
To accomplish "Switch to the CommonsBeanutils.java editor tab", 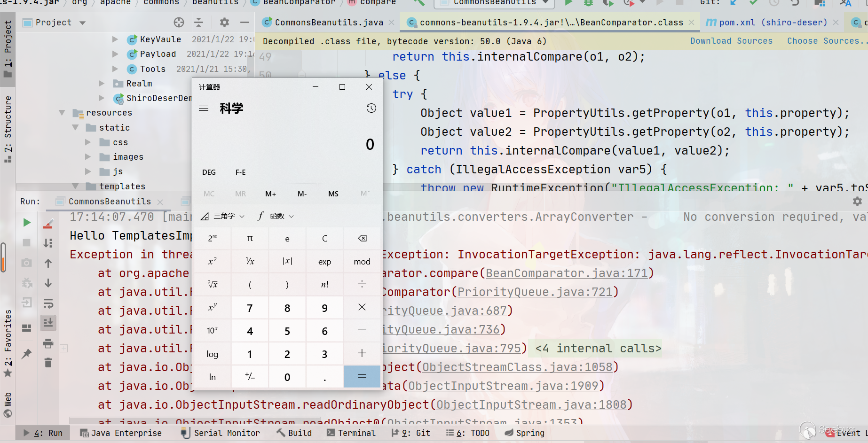I will [328, 22].
